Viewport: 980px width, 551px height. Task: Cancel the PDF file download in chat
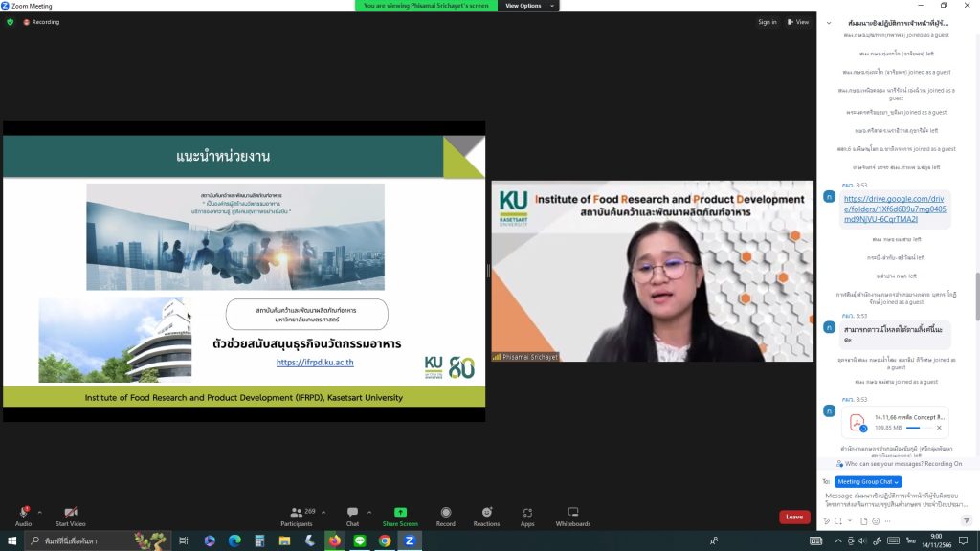939,428
